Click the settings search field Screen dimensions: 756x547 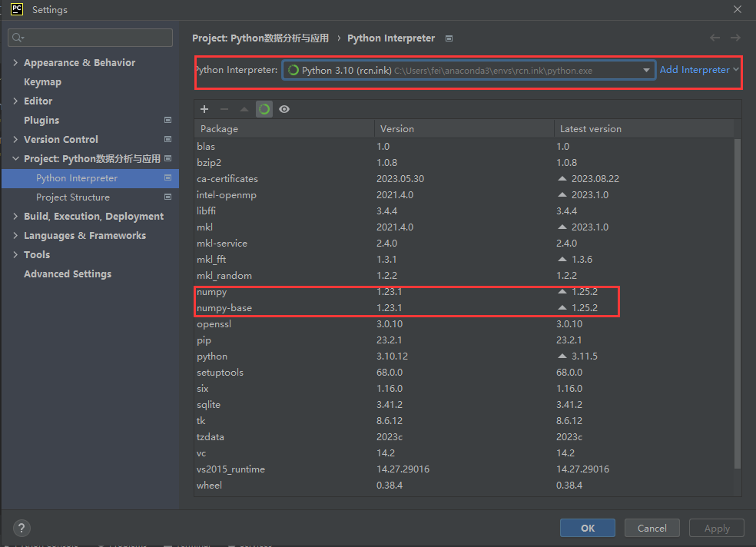[x=90, y=38]
